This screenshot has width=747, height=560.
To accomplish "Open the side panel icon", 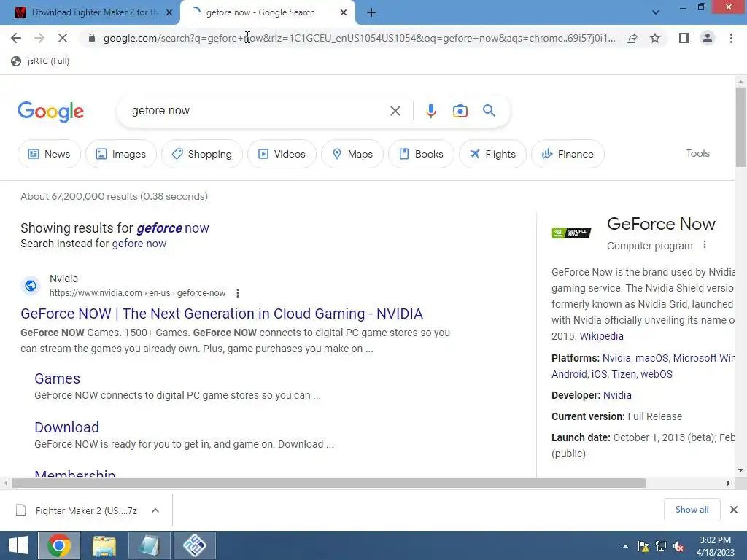I will pyautogui.click(x=684, y=38).
